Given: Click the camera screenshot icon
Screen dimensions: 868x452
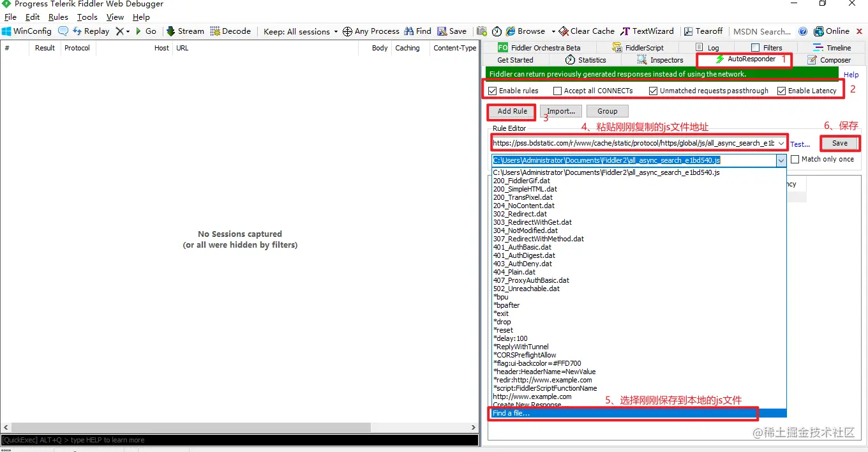Looking at the screenshot, I should 482,31.
